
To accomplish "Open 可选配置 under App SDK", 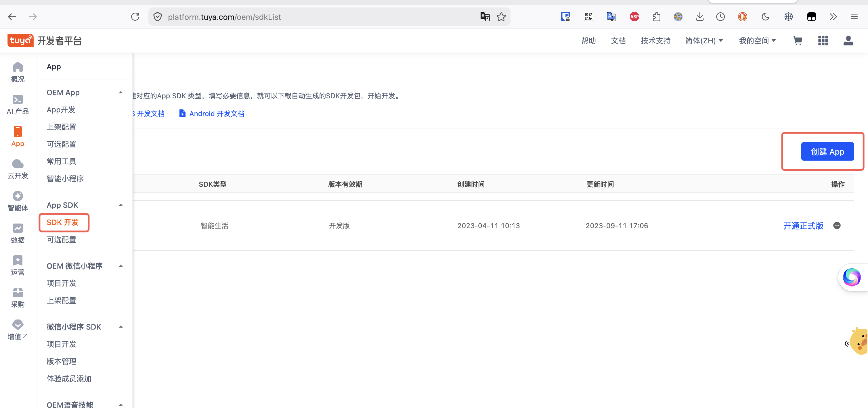I will tap(61, 240).
